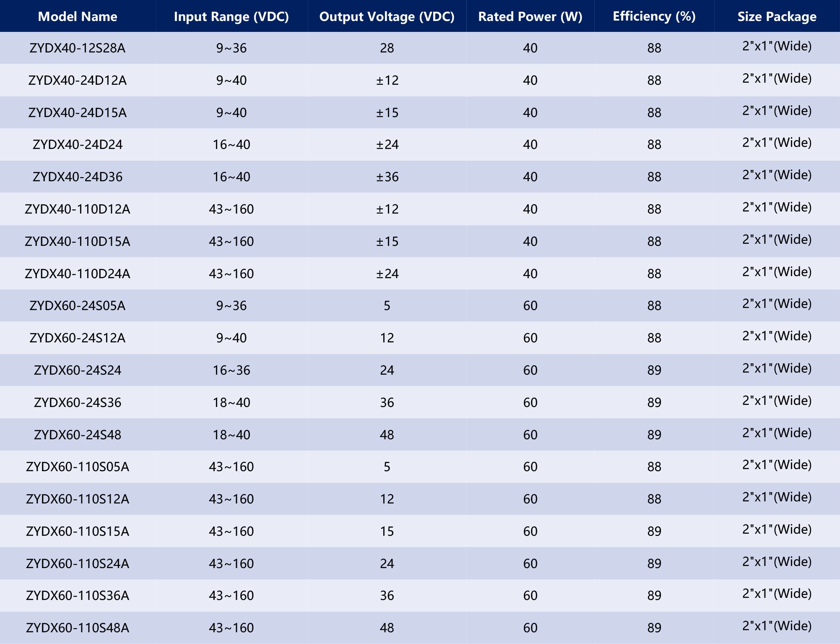Click the ZYDX40-24D36 model name
840x644 pixels.
coord(78,177)
